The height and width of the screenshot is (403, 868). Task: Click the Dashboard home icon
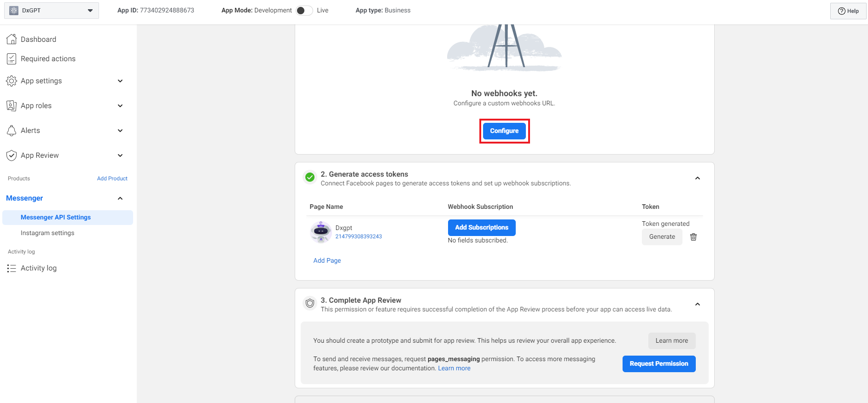click(x=12, y=40)
